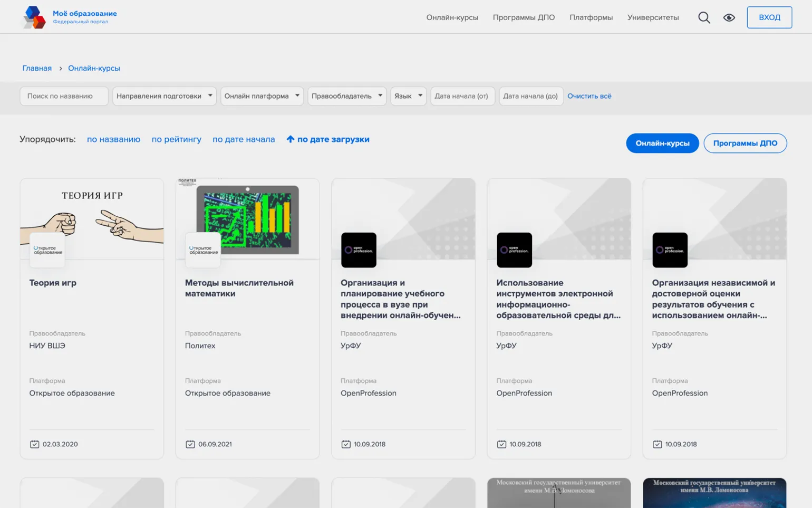Click the Открытое образование badge on Теория игр
This screenshot has width=812, height=508.
click(x=47, y=250)
